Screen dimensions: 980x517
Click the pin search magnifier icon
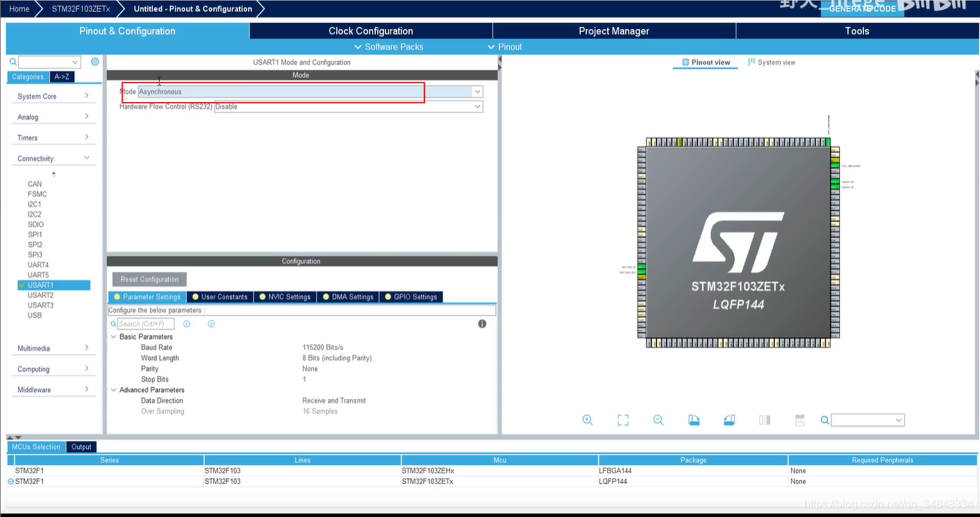point(825,420)
